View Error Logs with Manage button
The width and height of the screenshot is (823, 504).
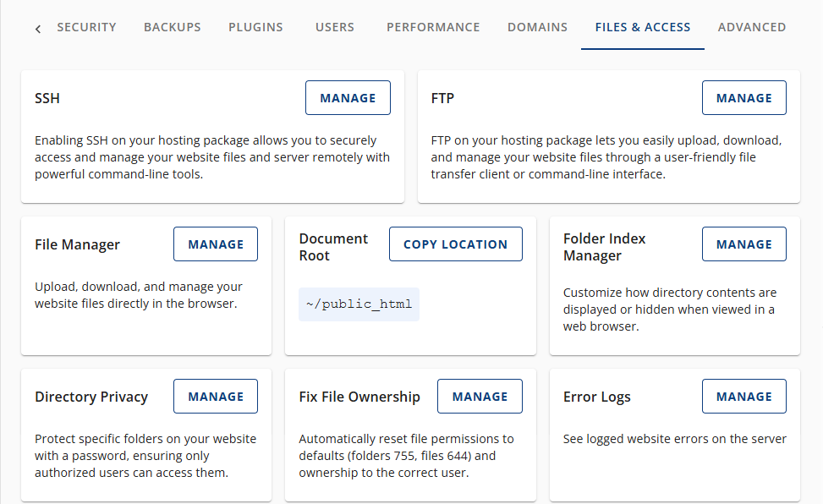743,396
